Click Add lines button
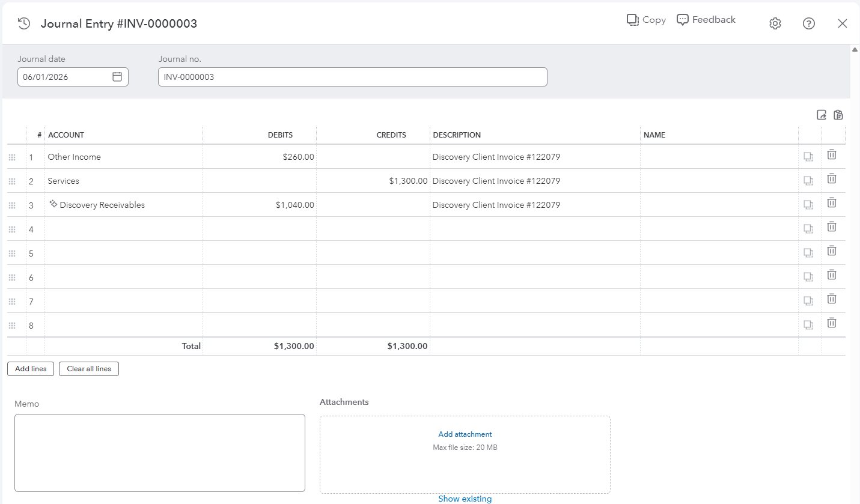Viewport: 860px width, 504px height. pos(31,369)
